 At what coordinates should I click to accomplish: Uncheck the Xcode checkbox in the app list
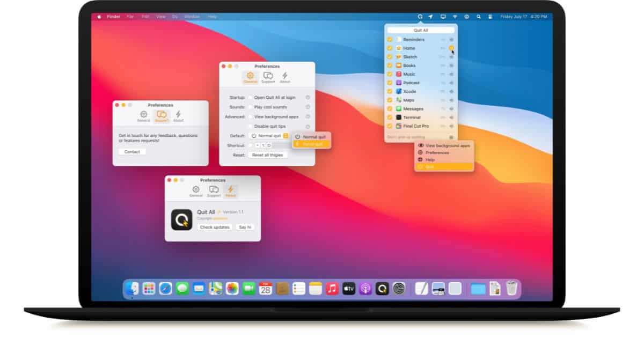point(390,92)
